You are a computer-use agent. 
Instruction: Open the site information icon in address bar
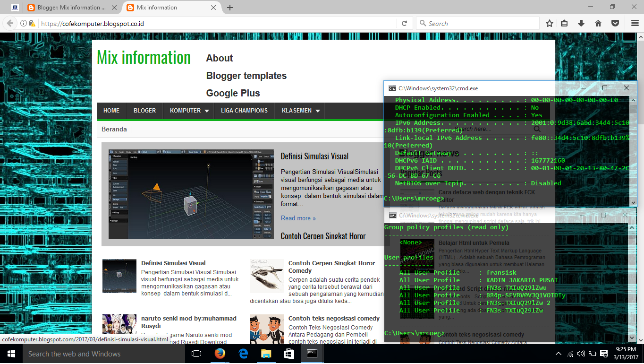pyautogui.click(x=23, y=23)
